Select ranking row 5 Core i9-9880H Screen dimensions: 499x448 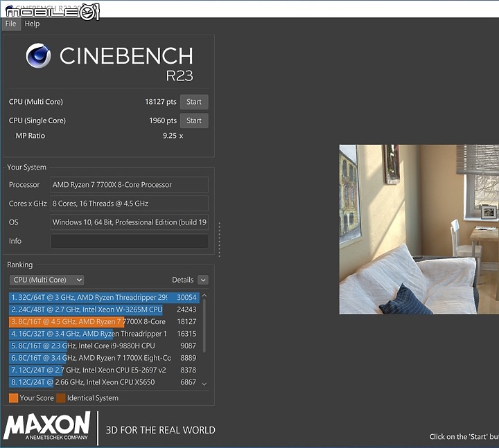[104, 346]
